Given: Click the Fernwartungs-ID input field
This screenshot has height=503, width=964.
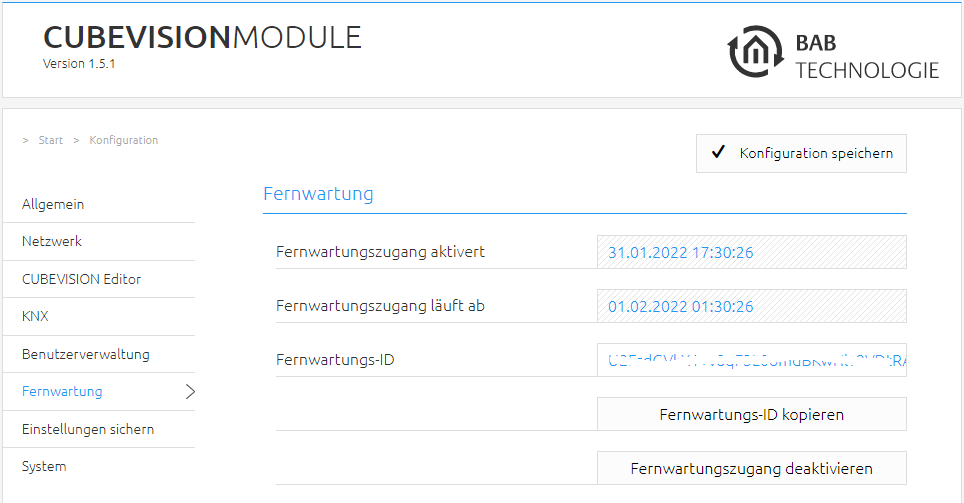Looking at the screenshot, I should 751,360.
